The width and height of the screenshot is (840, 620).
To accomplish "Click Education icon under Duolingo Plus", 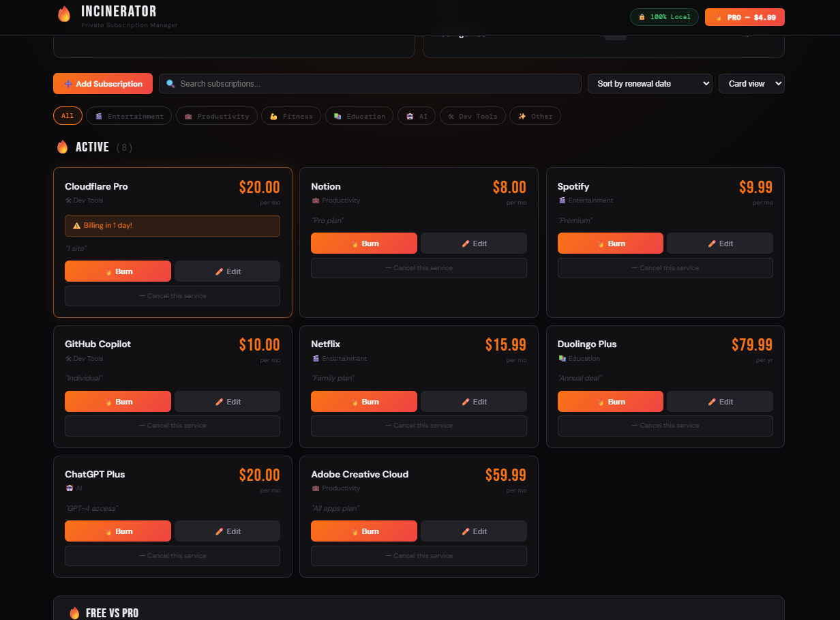I will click(x=562, y=358).
